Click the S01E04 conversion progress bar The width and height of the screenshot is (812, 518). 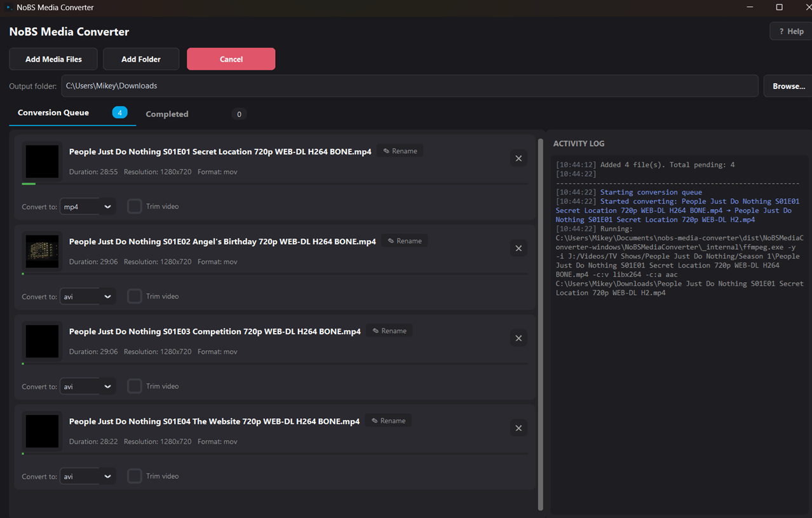tap(274, 454)
